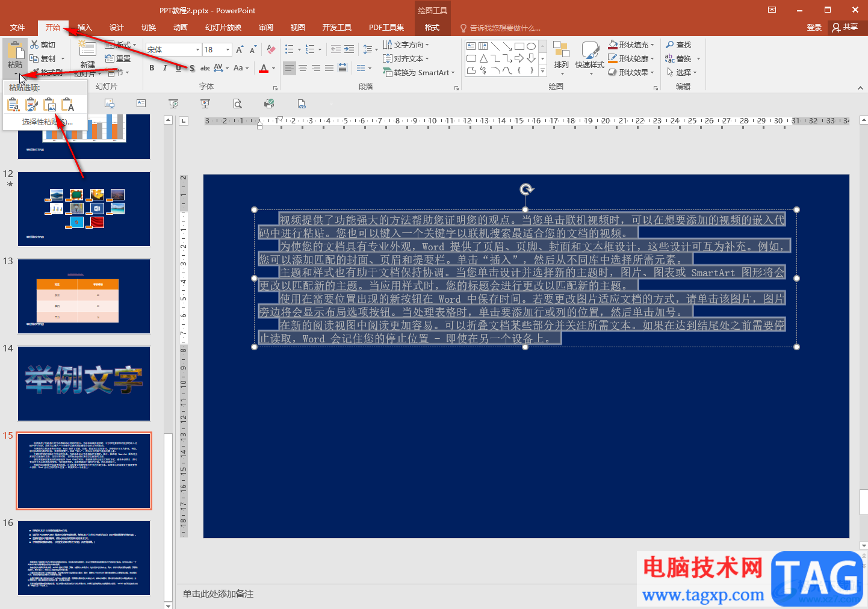Click Replace (替换) in editing group
Screen dimensions: 868x609
tap(678, 58)
